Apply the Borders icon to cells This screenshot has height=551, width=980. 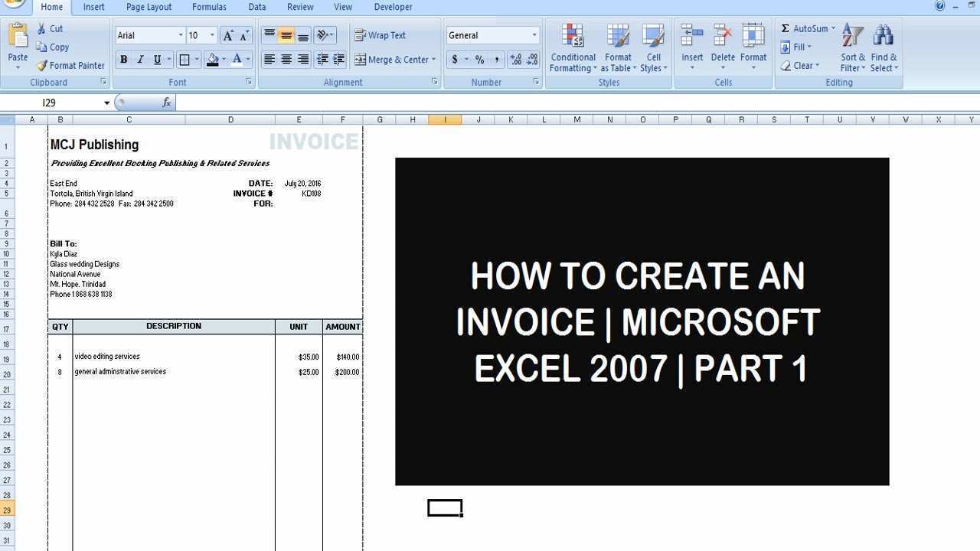185,60
